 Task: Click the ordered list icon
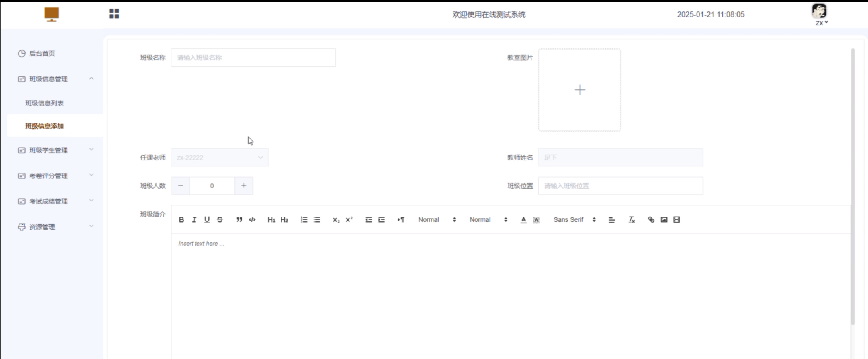click(304, 220)
